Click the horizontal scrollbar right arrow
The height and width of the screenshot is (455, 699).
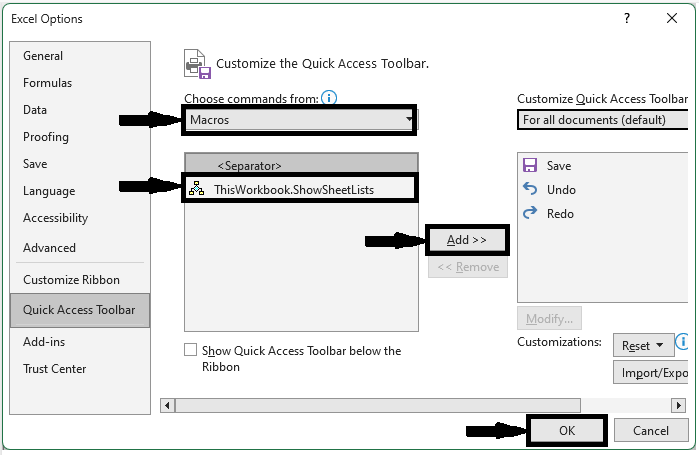pyautogui.click(x=679, y=405)
